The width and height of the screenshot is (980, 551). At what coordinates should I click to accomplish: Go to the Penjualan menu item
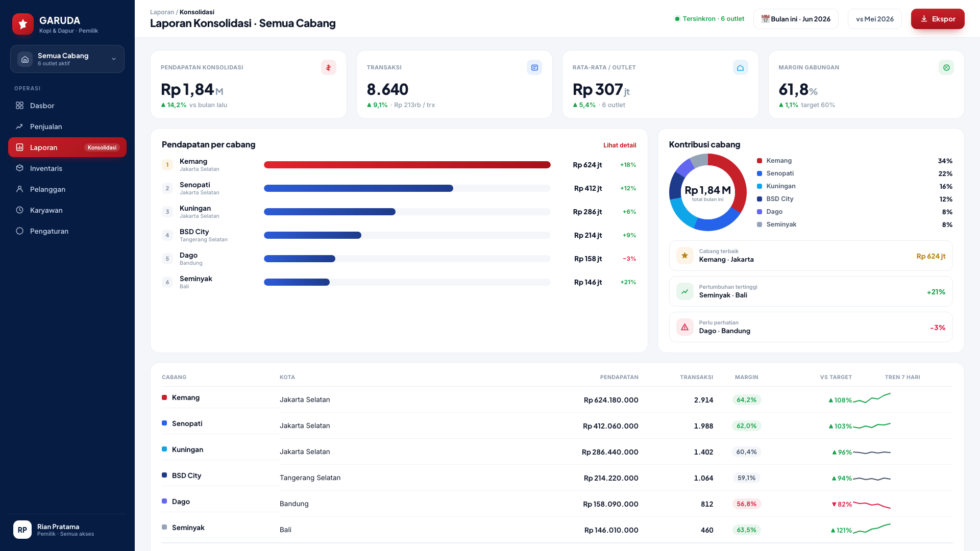point(67,127)
